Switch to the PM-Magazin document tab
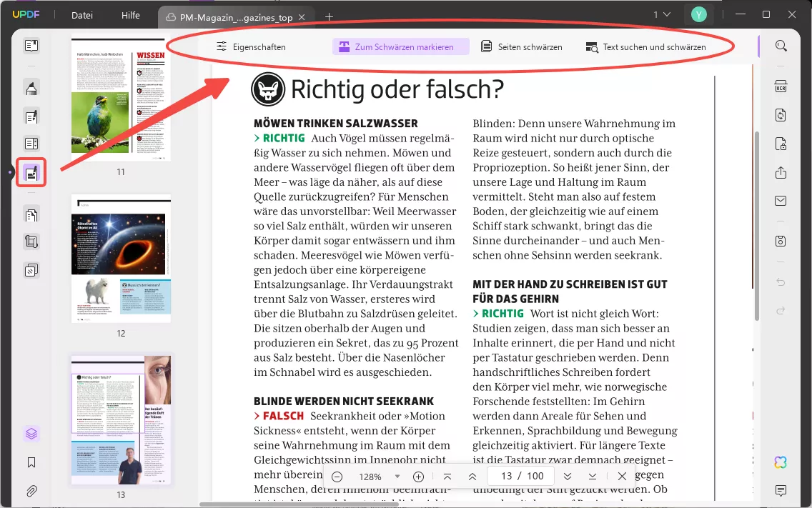812x508 pixels. click(x=236, y=18)
